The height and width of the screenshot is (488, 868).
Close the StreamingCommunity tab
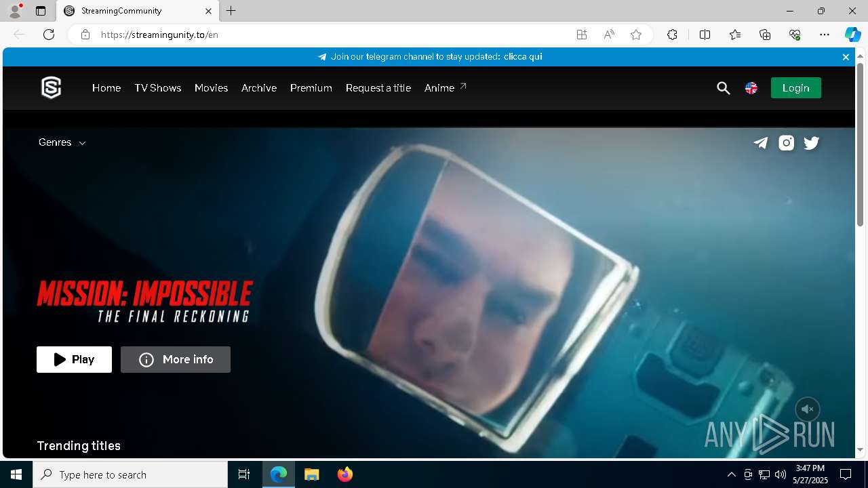(209, 11)
